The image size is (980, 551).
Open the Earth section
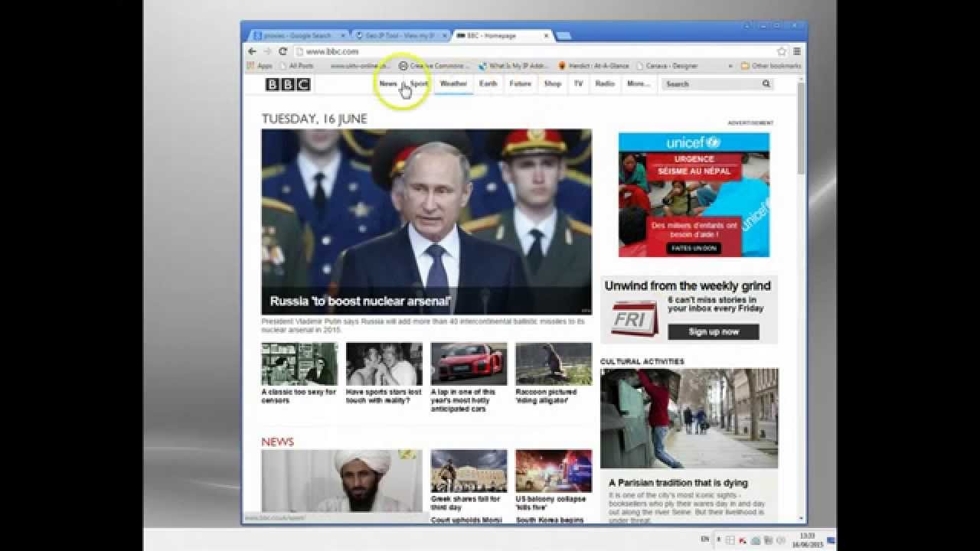(x=488, y=83)
